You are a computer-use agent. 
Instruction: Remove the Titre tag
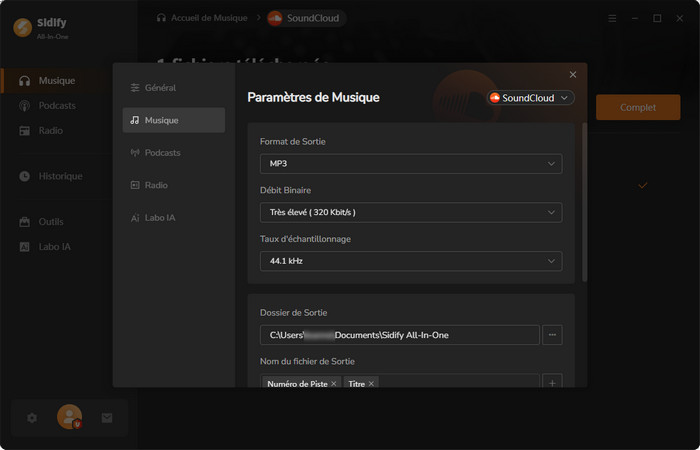pos(371,383)
